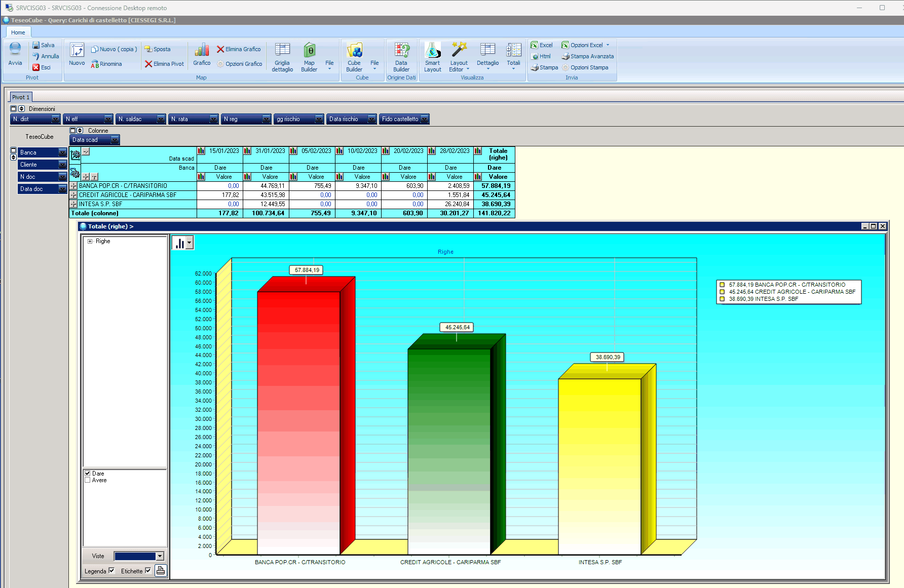904x588 pixels.
Task: Open the chart type dropdown arrow
Action: [x=190, y=243]
